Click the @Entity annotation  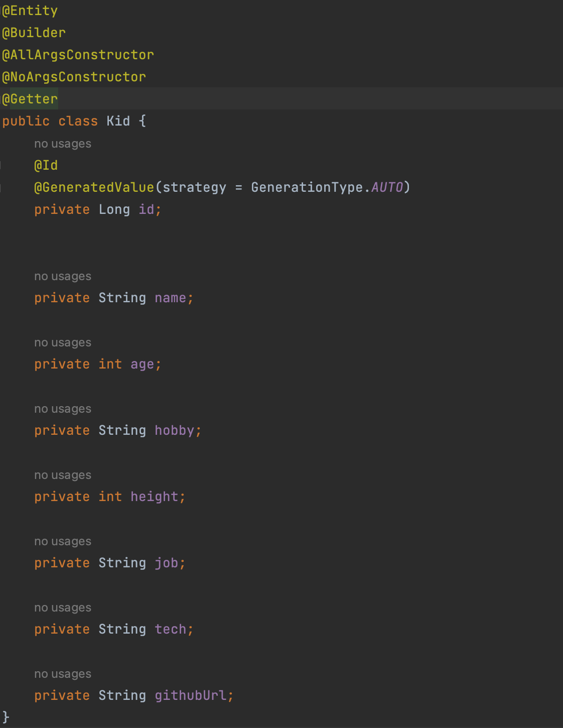point(30,11)
